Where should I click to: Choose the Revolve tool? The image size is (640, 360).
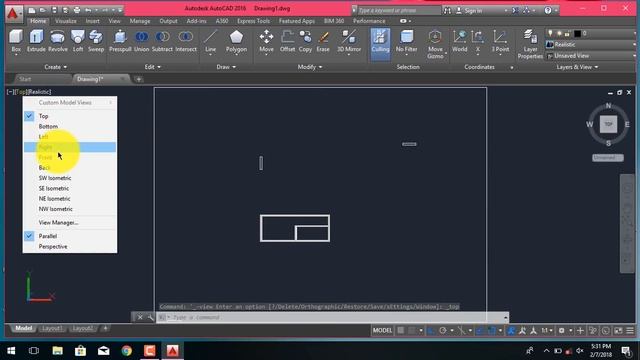tap(58, 41)
